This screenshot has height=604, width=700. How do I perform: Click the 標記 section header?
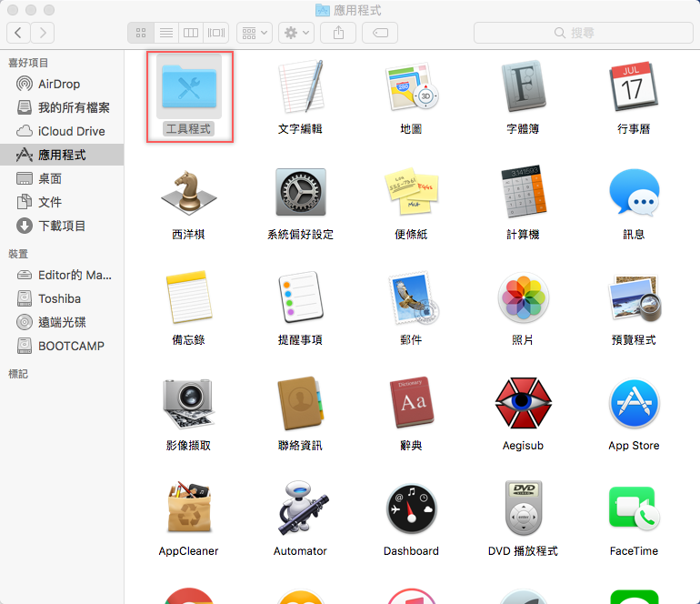(x=18, y=374)
